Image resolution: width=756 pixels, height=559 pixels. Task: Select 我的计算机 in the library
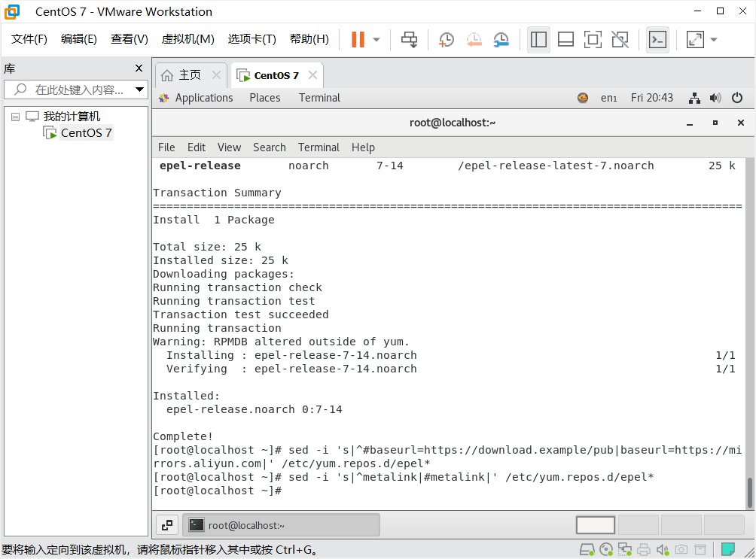[x=72, y=117]
